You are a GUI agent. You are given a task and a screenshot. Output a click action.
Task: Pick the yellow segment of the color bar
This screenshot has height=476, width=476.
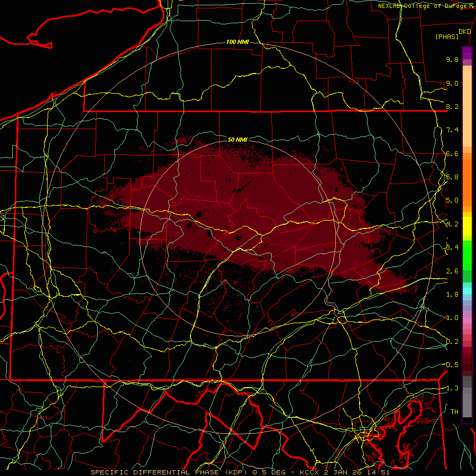click(467, 226)
